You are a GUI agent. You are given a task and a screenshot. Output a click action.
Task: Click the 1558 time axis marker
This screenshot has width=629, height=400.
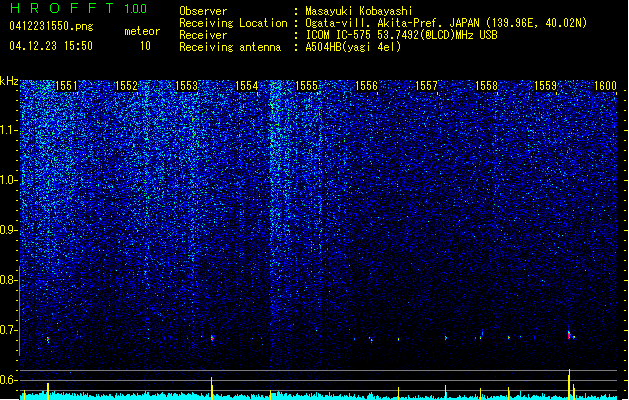486,86
